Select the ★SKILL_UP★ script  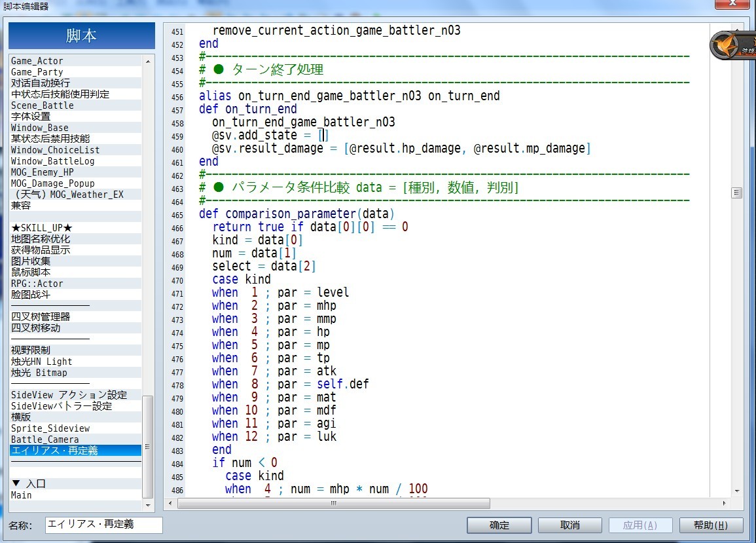point(76,228)
